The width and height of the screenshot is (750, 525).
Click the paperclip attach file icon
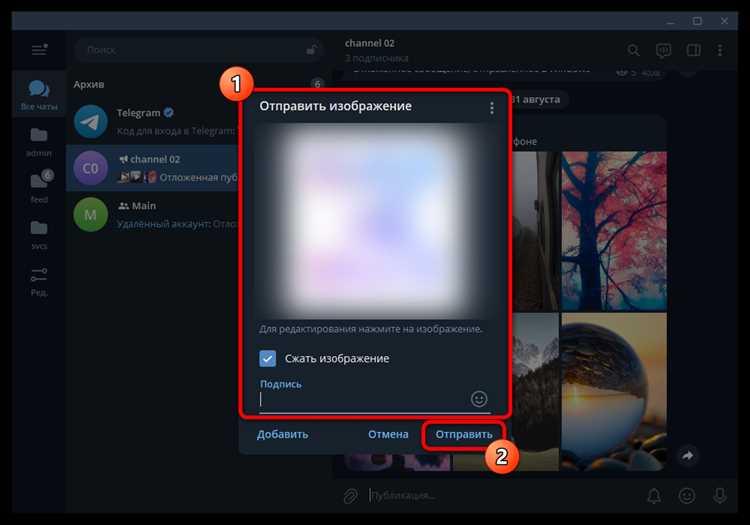tap(351, 495)
